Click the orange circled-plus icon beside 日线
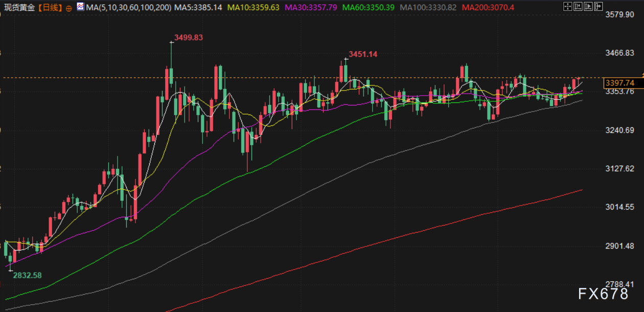 click(x=69, y=8)
